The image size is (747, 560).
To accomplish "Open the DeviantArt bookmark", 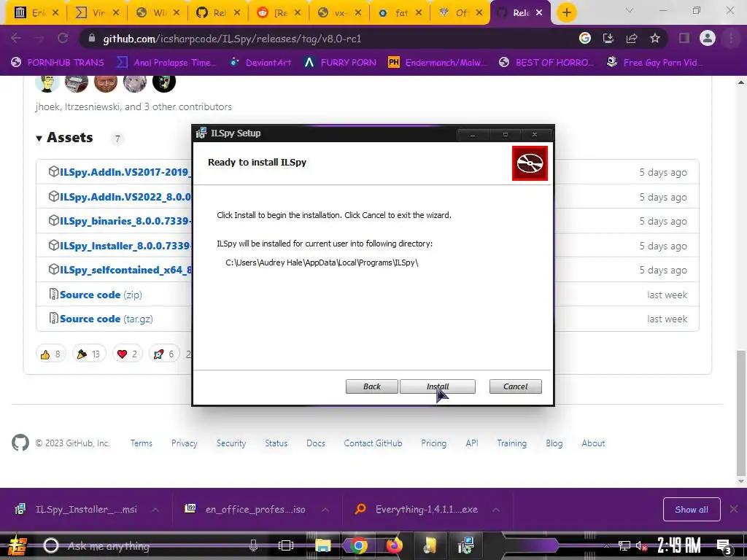I will [x=260, y=63].
